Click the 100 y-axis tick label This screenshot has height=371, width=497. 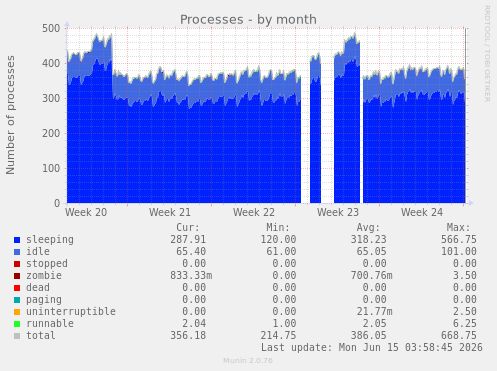pyautogui.click(x=51, y=168)
